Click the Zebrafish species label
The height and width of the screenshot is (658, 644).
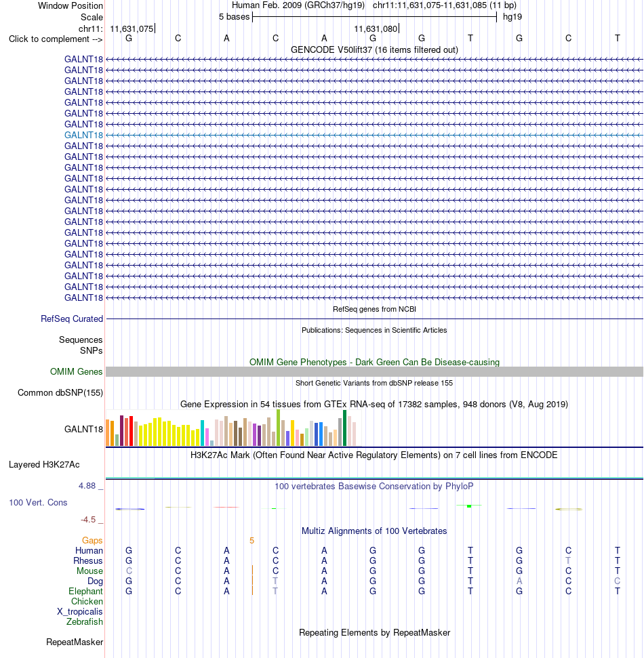tap(84, 622)
